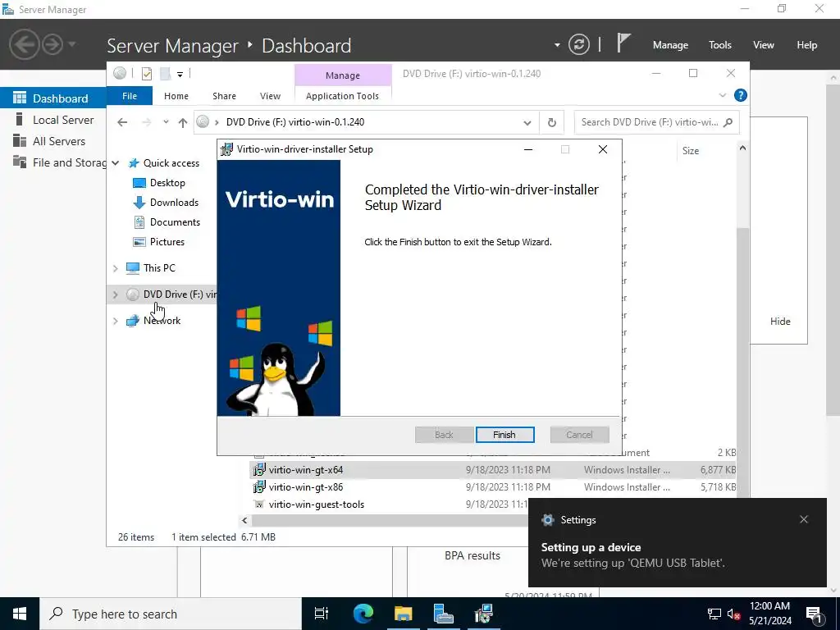This screenshot has width=840, height=630.
Task: Open the File tab in File Explorer
Action: point(130,96)
